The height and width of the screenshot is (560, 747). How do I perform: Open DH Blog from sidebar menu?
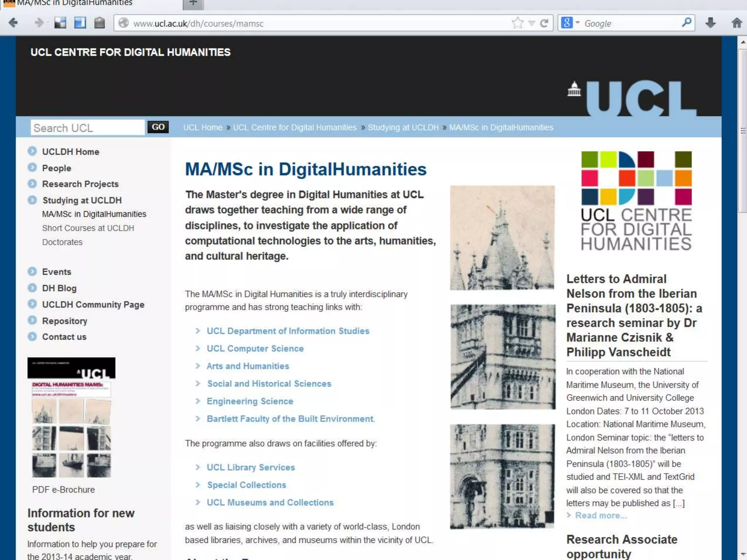point(59,288)
